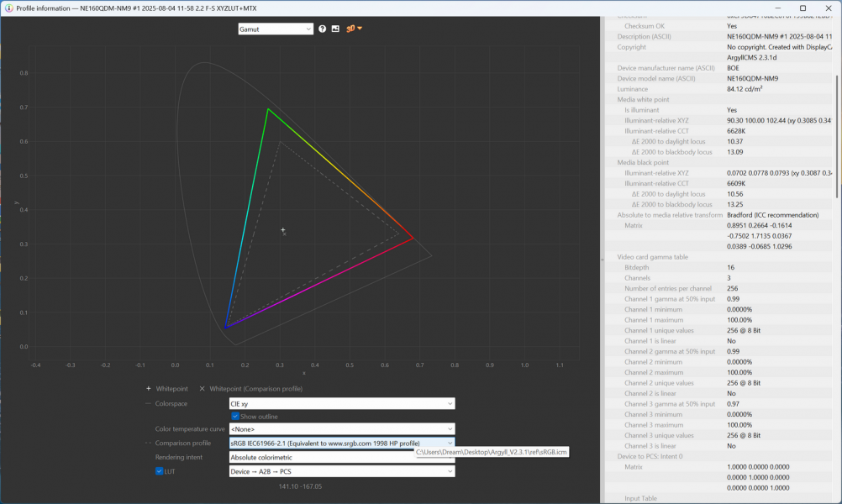Image resolution: width=842 pixels, height=504 pixels.
Task: Click the info panel vertical scrollbar
Action: (x=837, y=134)
